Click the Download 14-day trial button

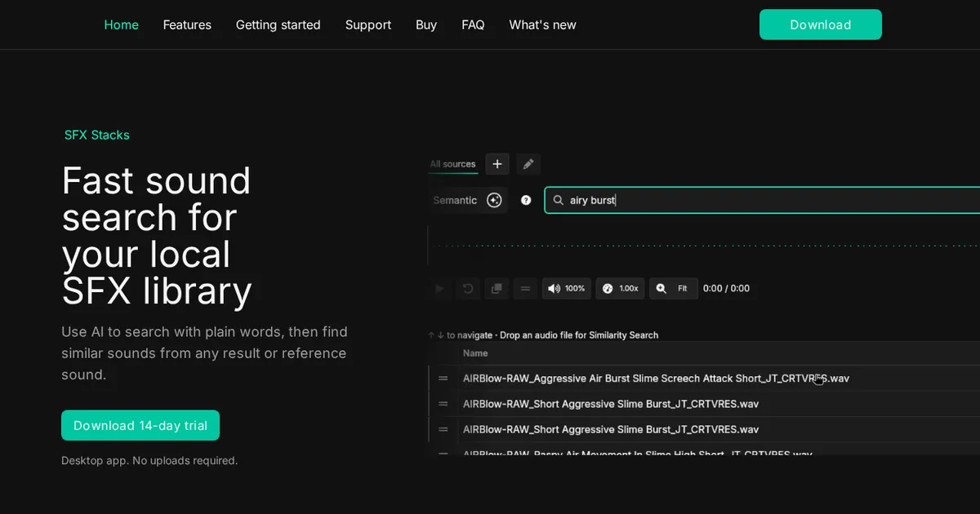[140, 425]
